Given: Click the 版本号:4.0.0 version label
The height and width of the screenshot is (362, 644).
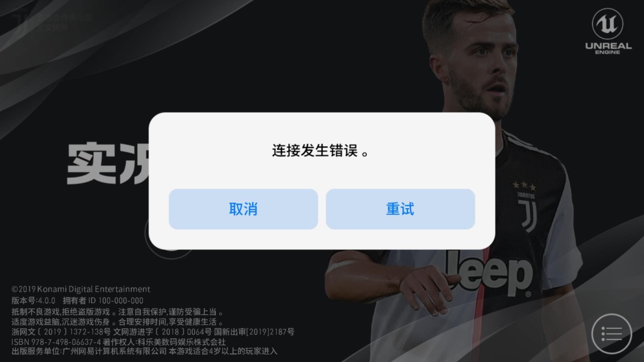Looking at the screenshot, I should (33, 300).
